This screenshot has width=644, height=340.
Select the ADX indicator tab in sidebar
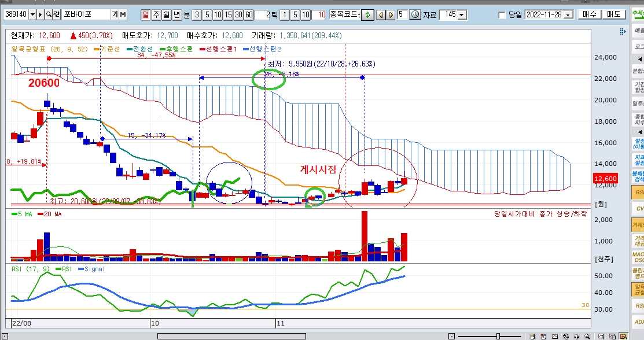[638, 321]
